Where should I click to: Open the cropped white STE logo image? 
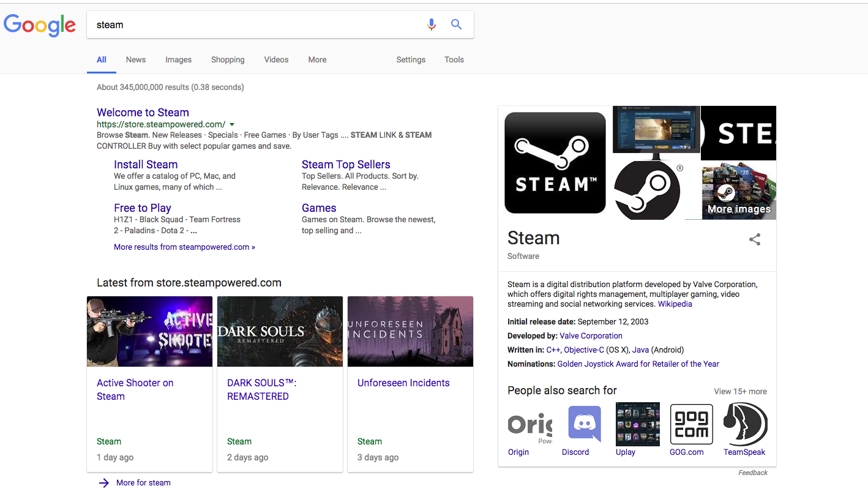click(x=739, y=133)
